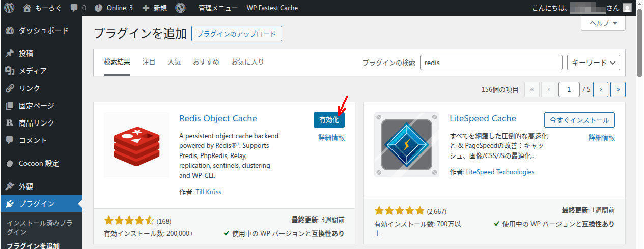Focus the plugin search field containing redis
Viewport: 644px width, 249px height.
click(x=491, y=63)
